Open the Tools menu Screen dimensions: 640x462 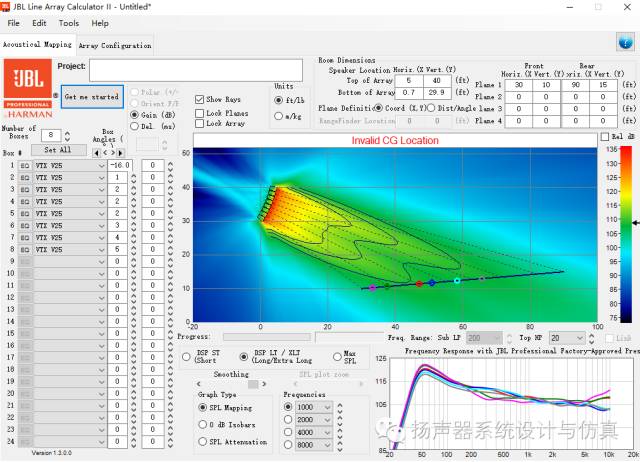[x=68, y=23]
